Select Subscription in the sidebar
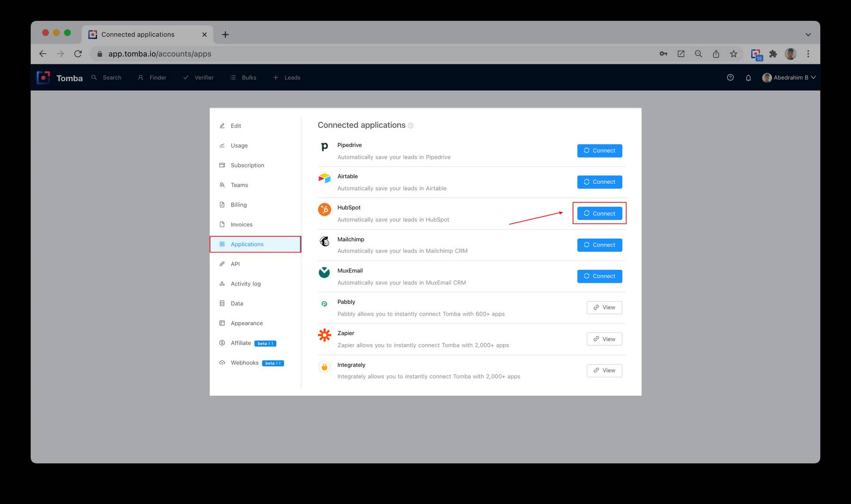Viewport: 851px width, 504px height. (255, 165)
